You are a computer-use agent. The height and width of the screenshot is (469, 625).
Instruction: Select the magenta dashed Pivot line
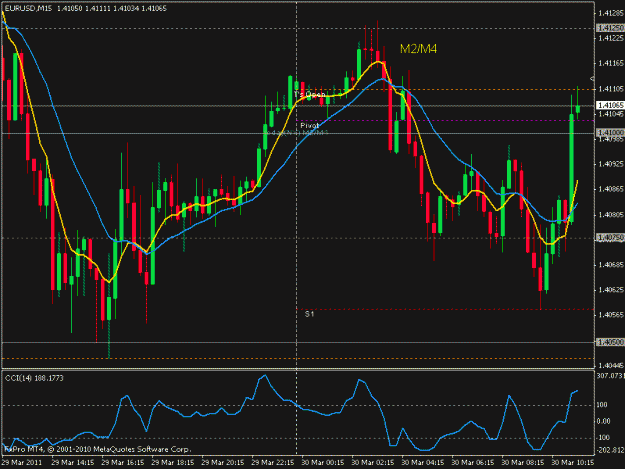pyautogui.click(x=446, y=120)
